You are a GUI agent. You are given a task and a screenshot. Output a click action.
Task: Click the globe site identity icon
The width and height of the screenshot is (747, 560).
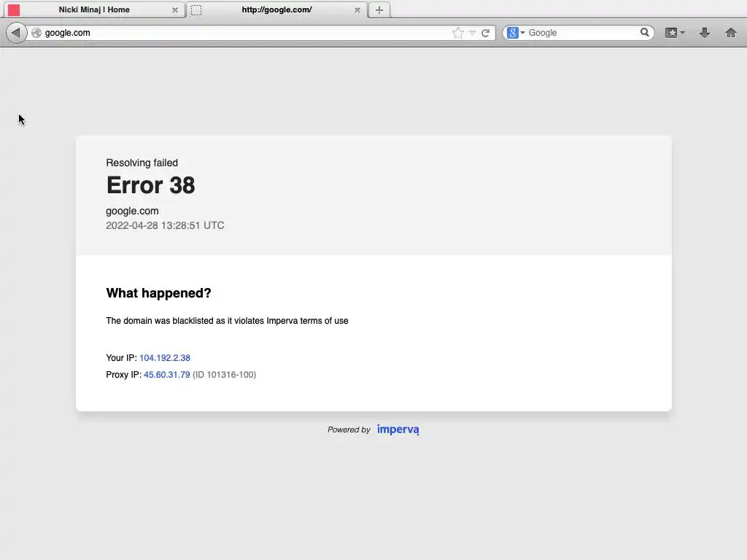36,33
